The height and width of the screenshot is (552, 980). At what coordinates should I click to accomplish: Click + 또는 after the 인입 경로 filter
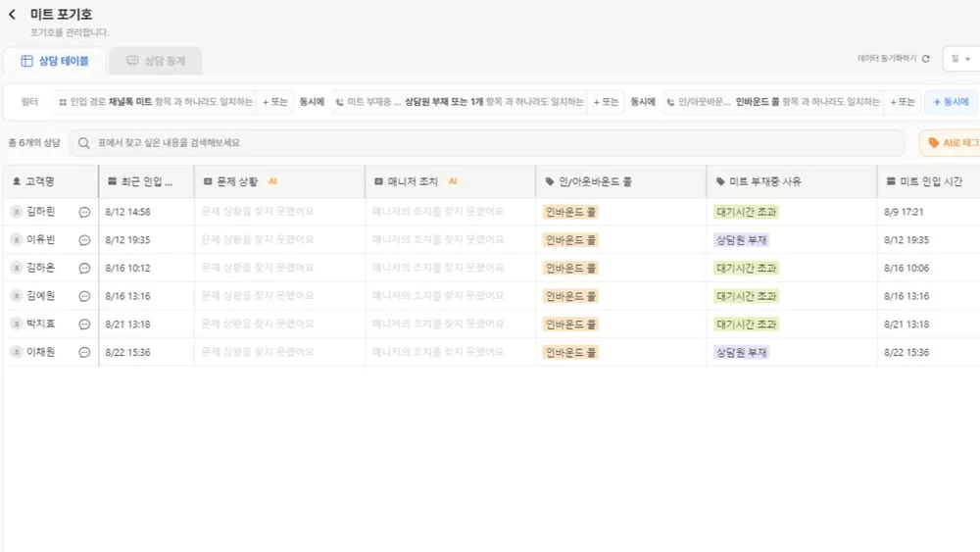275,102
